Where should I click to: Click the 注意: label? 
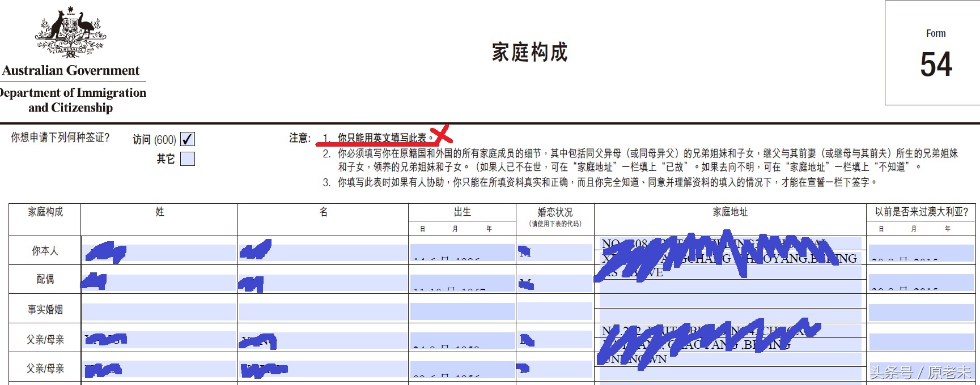click(x=300, y=138)
